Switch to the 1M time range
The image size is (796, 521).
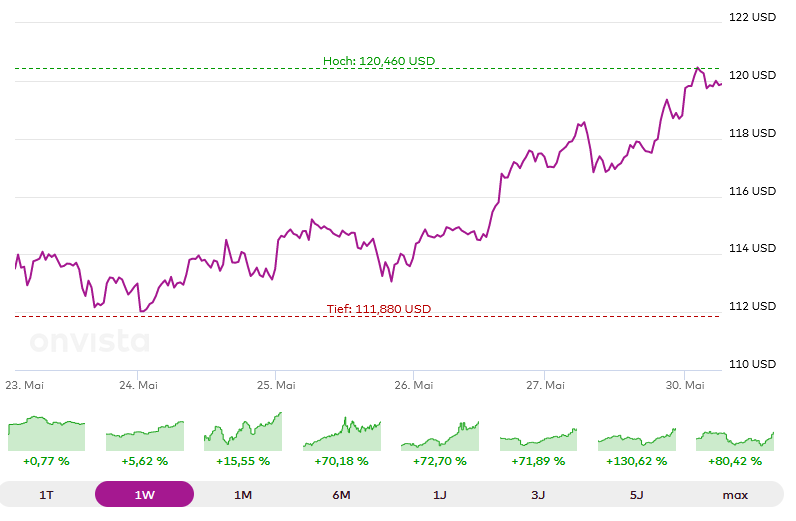[x=243, y=494]
